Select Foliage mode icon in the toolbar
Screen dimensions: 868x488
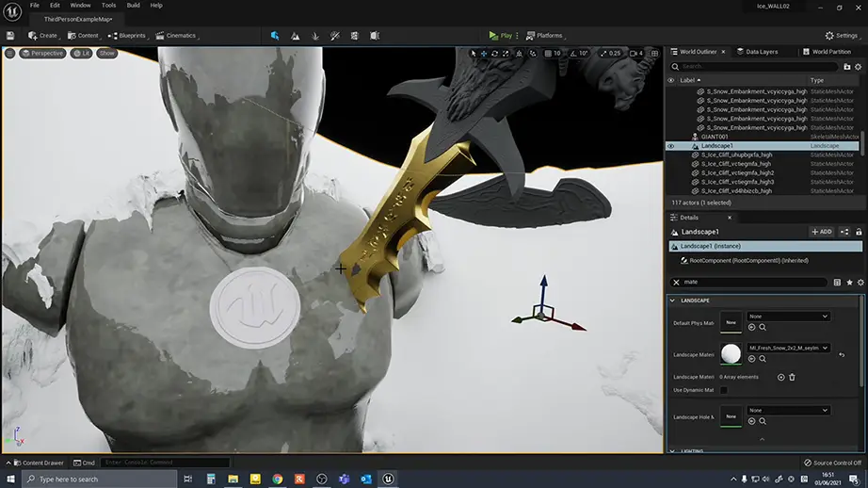pyautogui.click(x=315, y=36)
